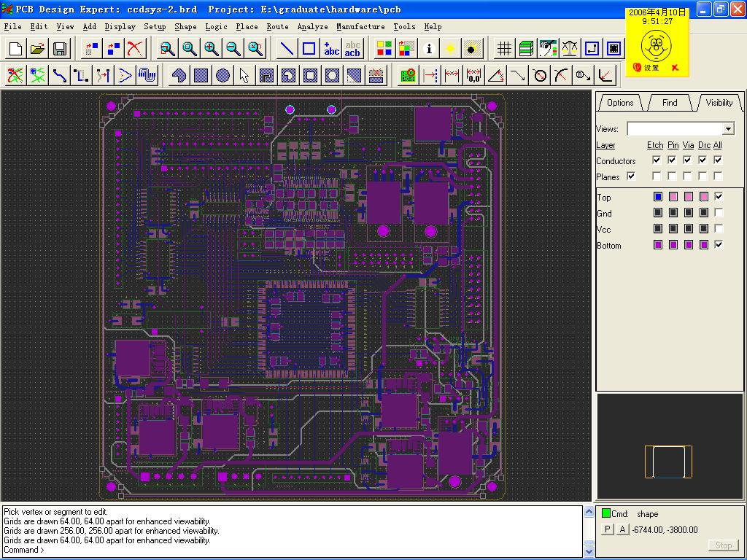Click the Zoom In magnifier icon
Screen dimensions: 747x560
(212, 49)
